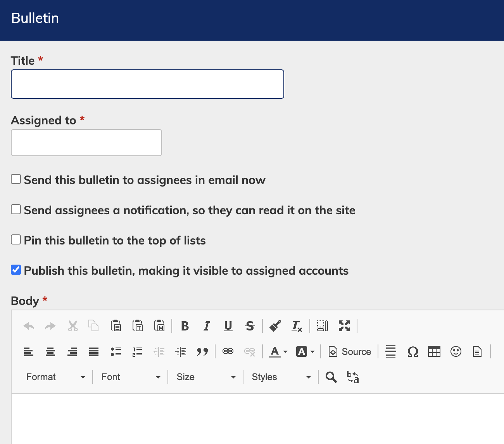Focus the Assigned to field
Viewport: 504px width, 444px height.
coord(86,143)
